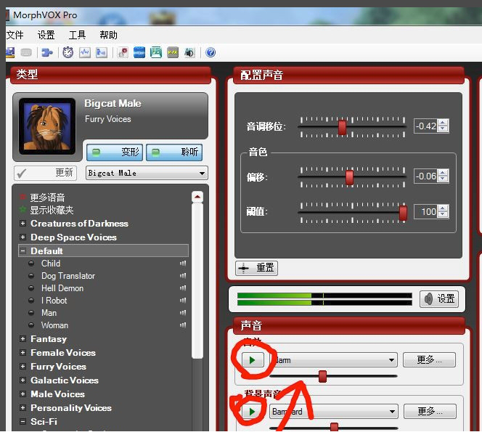Click the level bars icon next to I Robot
The height and width of the screenshot is (448, 482).
(183, 301)
